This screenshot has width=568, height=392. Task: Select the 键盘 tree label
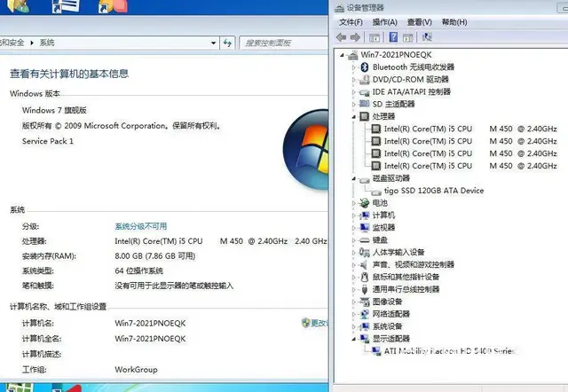coord(380,240)
